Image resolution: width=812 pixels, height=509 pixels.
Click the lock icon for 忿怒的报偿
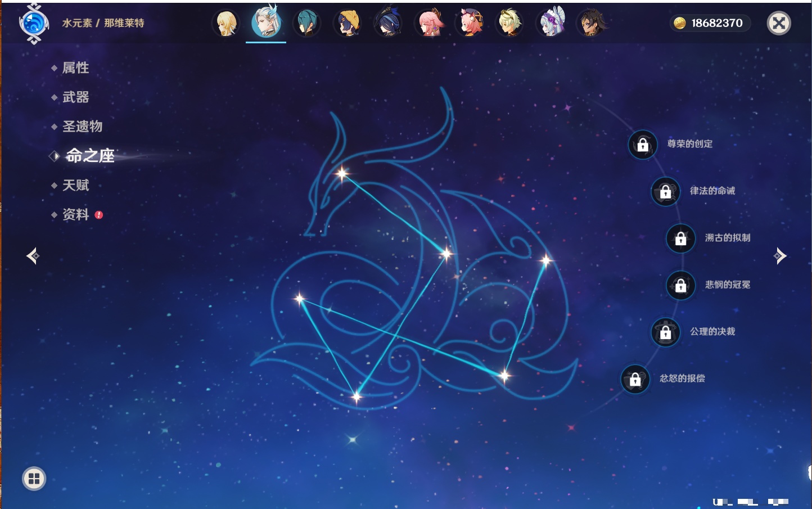(x=635, y=380)
